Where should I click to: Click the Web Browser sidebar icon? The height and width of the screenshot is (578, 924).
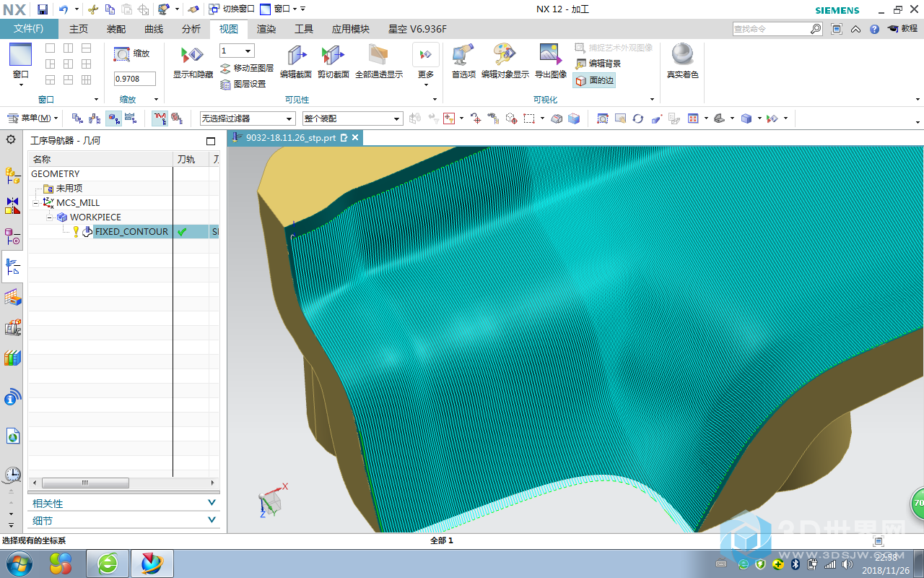coord(12,436)
